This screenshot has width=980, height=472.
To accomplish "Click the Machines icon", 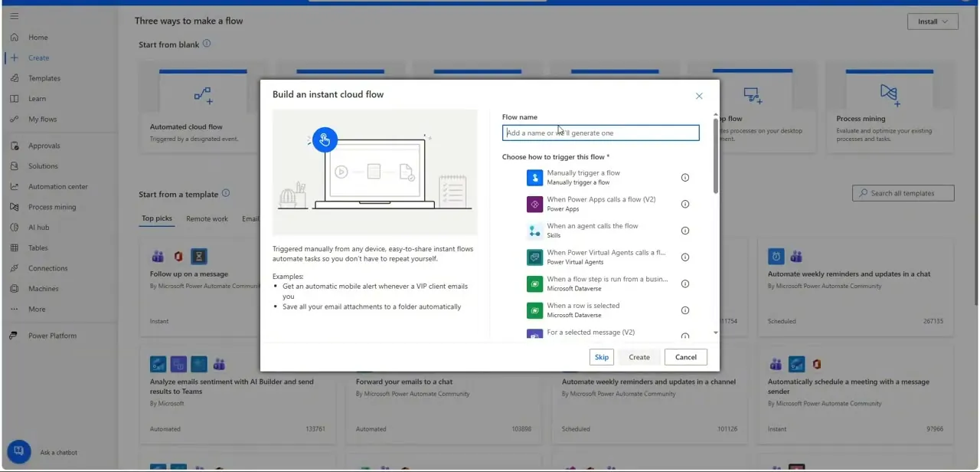I will [14, 289].
